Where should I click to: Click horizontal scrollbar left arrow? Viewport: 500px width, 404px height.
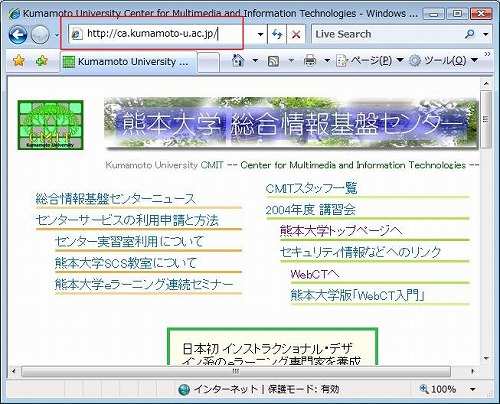13,371
